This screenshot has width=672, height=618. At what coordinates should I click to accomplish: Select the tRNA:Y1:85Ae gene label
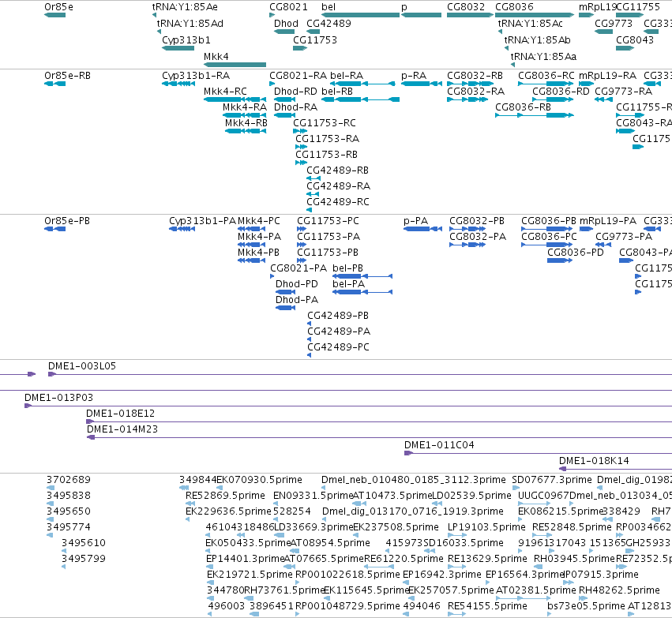[x=185, y=7]
